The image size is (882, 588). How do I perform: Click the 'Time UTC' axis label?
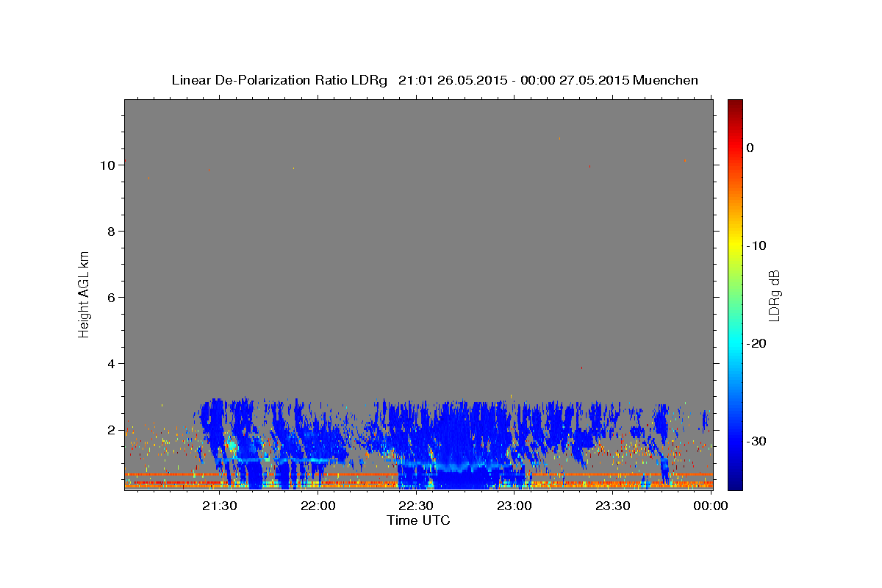click(x=418, y=520)
